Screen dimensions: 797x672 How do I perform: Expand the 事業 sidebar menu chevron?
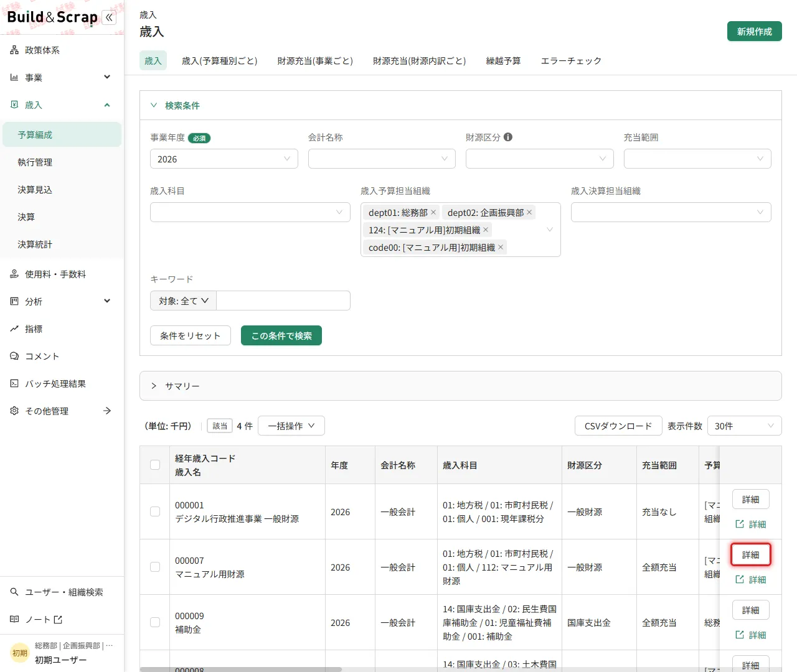click(107, 77)
